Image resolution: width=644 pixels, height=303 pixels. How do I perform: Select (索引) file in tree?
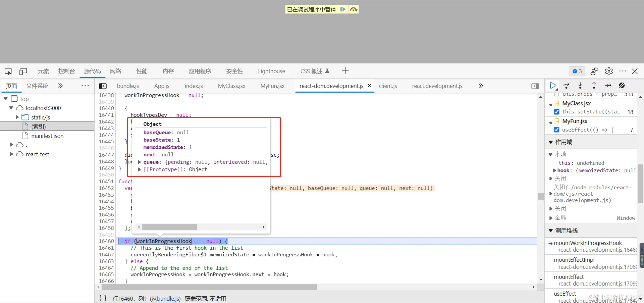click(x=39, y=127)
